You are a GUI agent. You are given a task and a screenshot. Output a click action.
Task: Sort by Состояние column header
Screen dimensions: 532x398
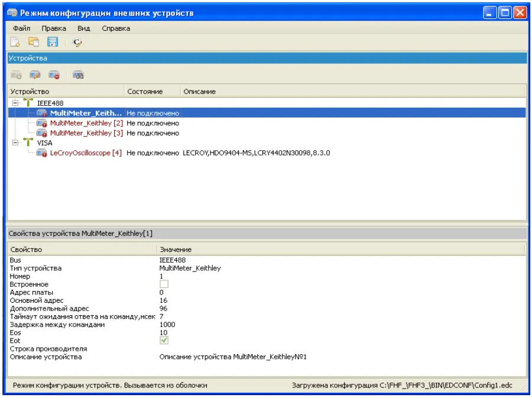point(153,92)
